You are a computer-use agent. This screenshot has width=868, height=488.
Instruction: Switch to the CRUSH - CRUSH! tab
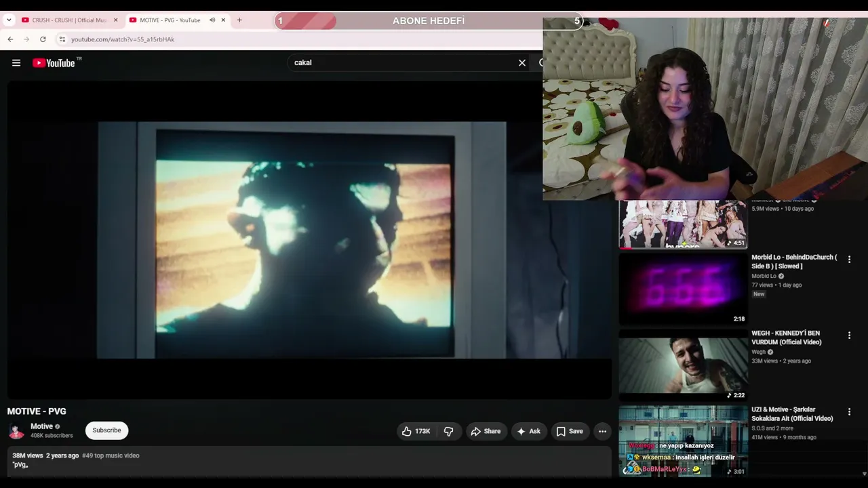point(68,20)
